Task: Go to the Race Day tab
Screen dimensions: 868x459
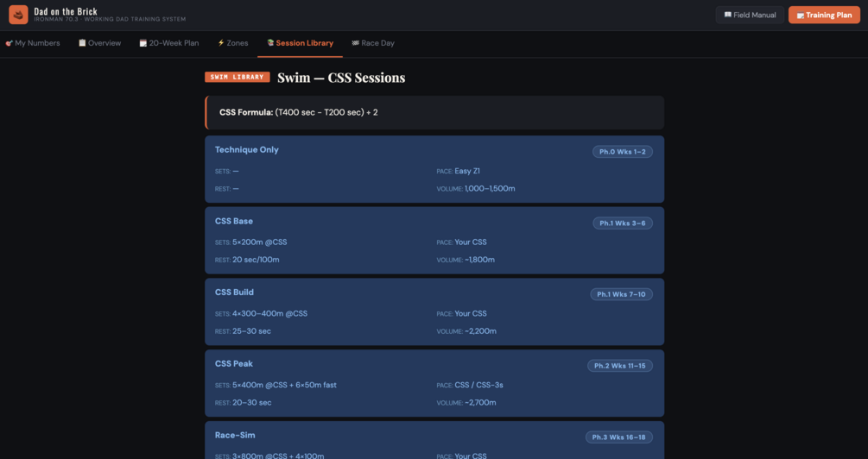Action: [373, 43]
